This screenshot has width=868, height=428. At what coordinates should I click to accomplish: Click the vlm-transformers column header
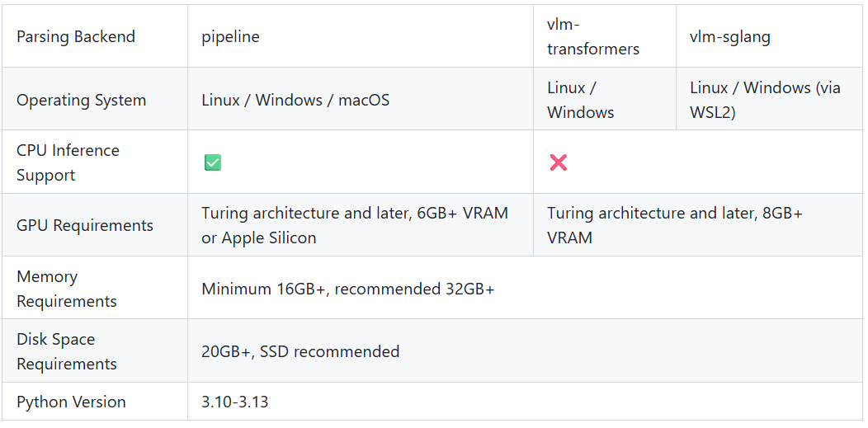pyautogui.click(x=592, y=37)
